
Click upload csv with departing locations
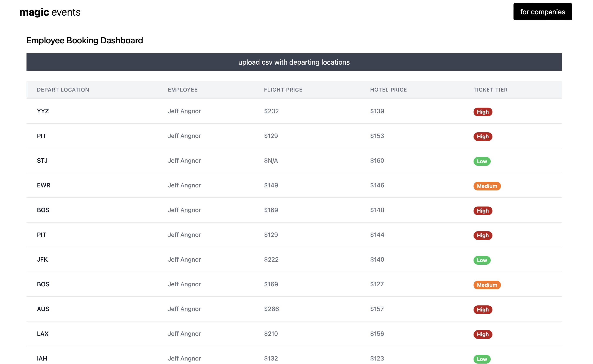[x=294, y=62]
